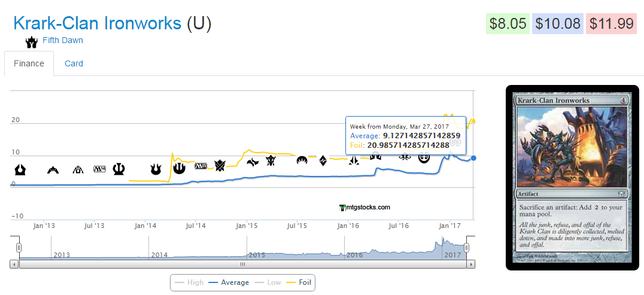Switch to the Finance tab
644x295 pixels.
click(29, 63)
